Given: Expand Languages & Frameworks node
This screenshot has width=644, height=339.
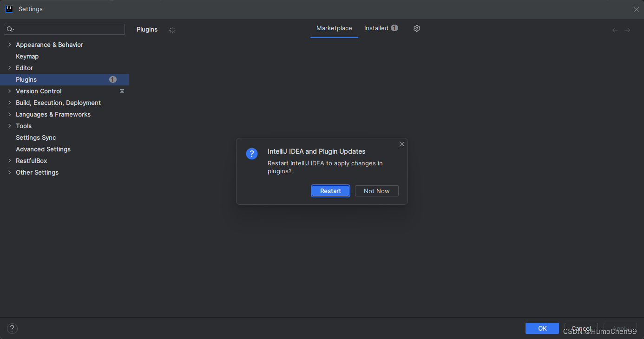Looking at the screenshot, I should [x=9, y=114].
